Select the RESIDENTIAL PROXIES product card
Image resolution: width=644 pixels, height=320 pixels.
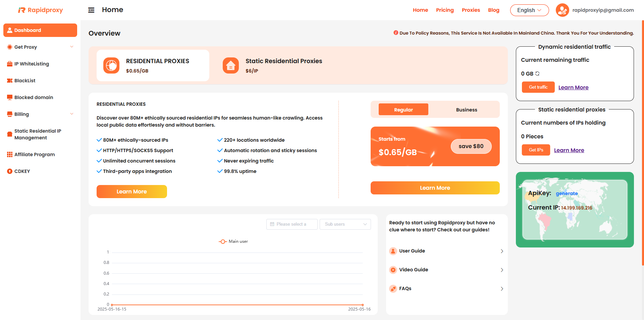153,65
